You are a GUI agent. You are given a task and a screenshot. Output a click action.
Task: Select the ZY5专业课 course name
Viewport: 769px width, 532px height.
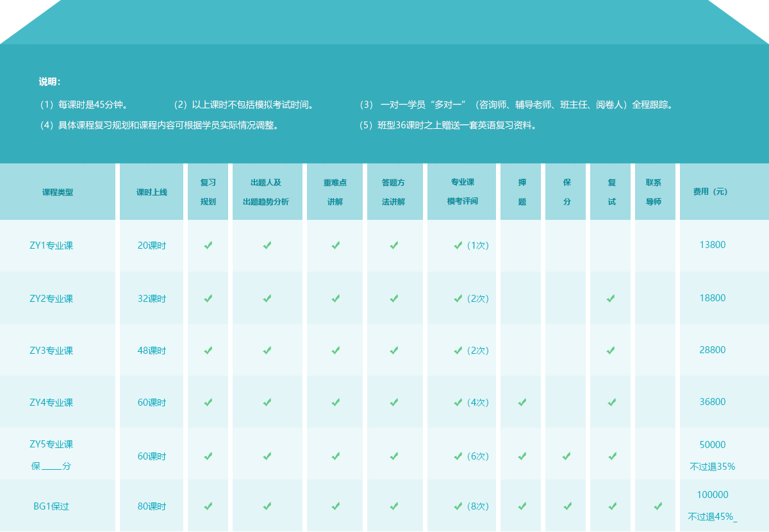tap(51, 444)
